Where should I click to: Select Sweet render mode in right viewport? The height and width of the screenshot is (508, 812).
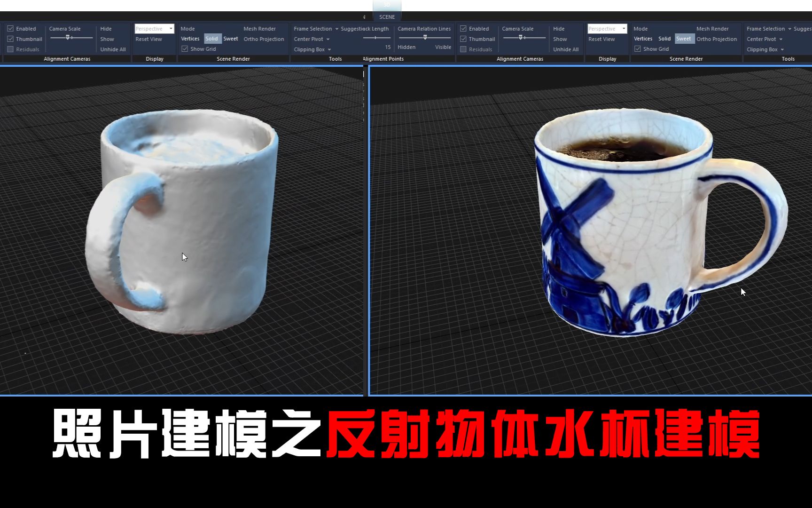pos(684,39)
